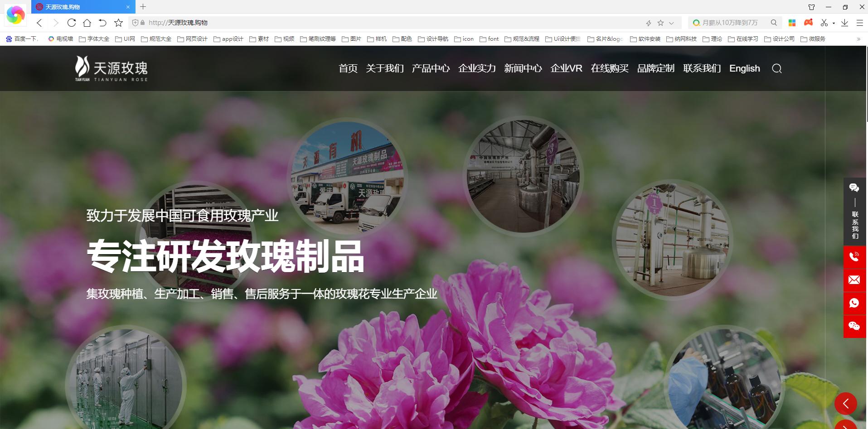Click the sidebar chat 联系我们 widget

854,212
